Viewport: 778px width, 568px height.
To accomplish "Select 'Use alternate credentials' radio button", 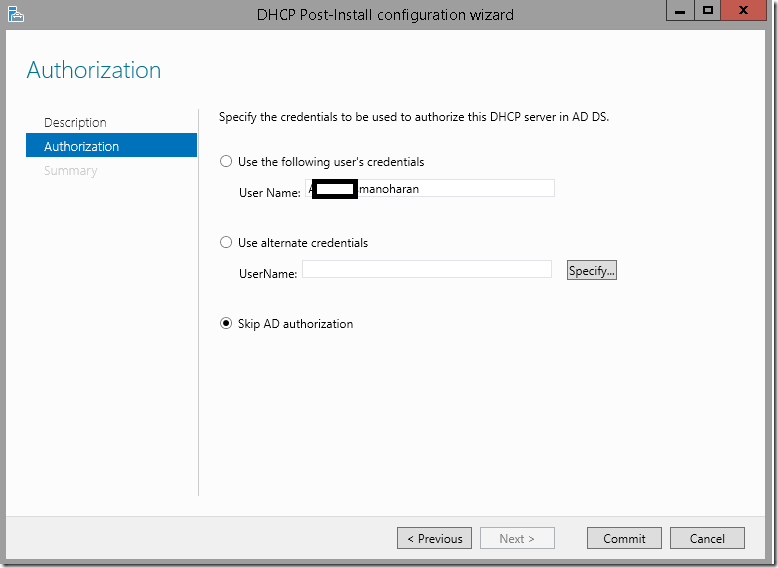I will pyautogui.click(x=226, y=242).
